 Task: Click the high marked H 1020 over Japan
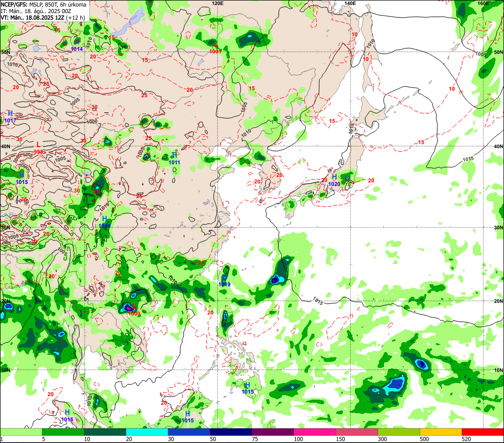[x=334, y=180]
